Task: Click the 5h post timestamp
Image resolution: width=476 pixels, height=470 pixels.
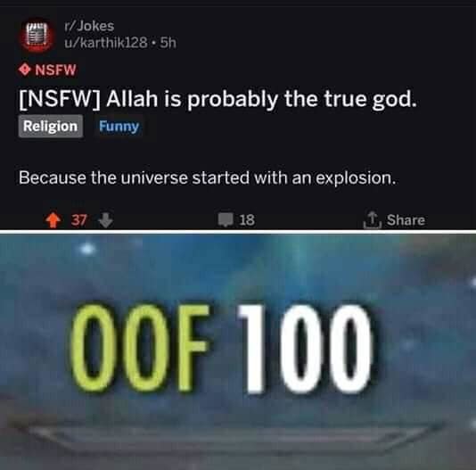Action: point(168,43)
